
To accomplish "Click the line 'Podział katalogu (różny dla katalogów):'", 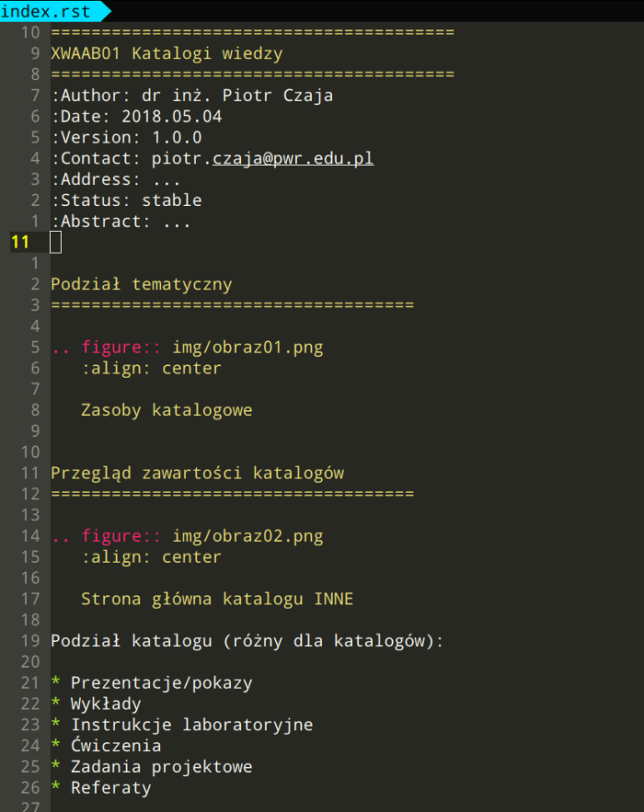I will coord(247,641).
